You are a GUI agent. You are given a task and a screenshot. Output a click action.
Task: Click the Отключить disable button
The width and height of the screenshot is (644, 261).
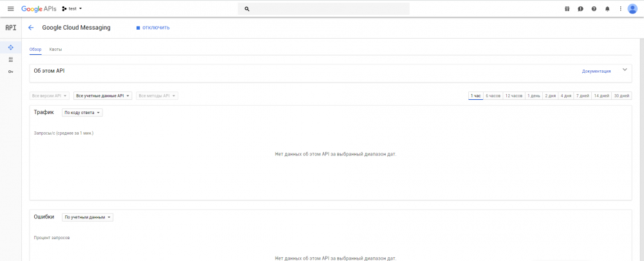153,28
